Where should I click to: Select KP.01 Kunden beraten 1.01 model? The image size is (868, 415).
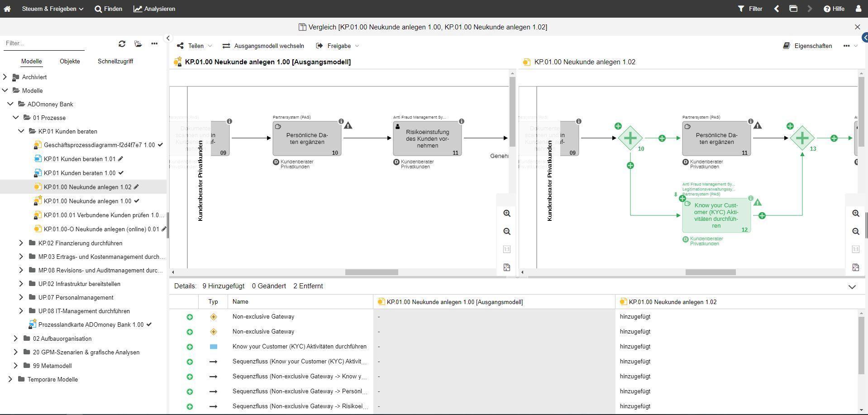click(x=80, y=159)
